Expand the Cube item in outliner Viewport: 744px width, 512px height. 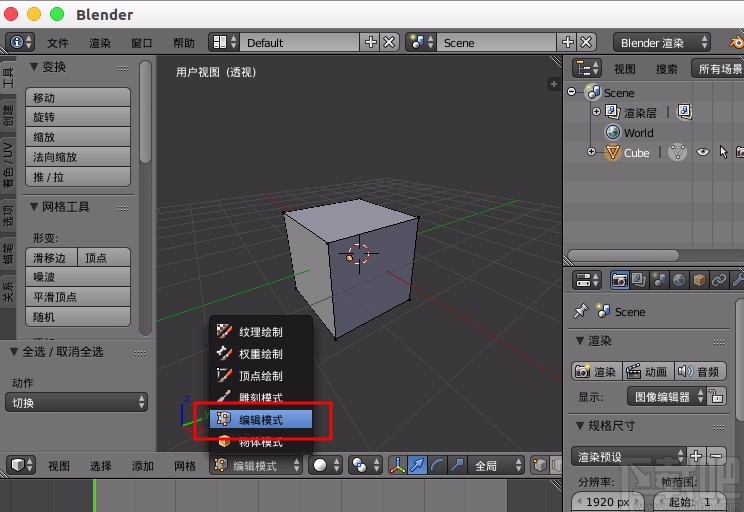coord(591,152)
